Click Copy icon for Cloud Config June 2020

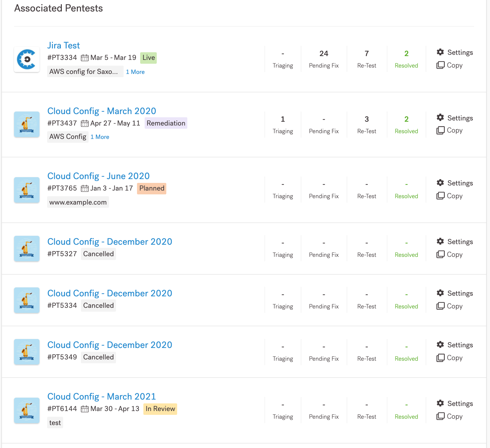pos(440,196)
